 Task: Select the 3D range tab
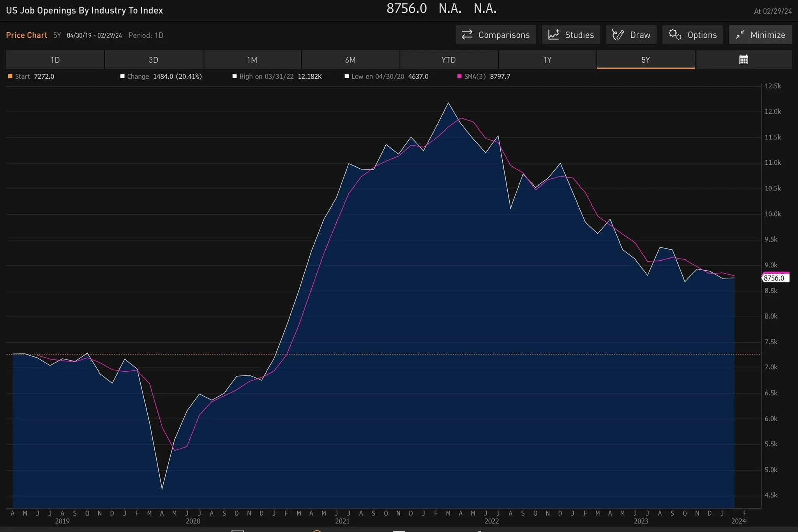point(154,60)
